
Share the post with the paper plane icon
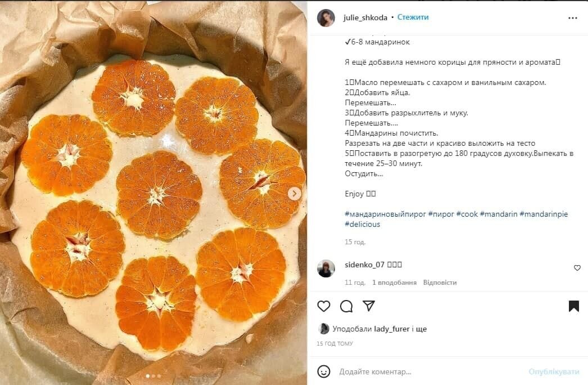tap(369, 306)
